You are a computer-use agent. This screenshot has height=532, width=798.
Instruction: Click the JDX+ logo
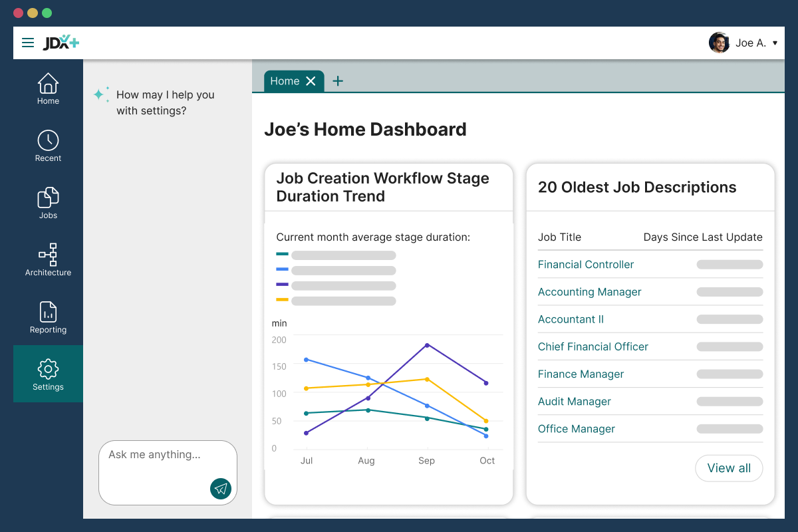pyautogui.click(x=63, y=42)
